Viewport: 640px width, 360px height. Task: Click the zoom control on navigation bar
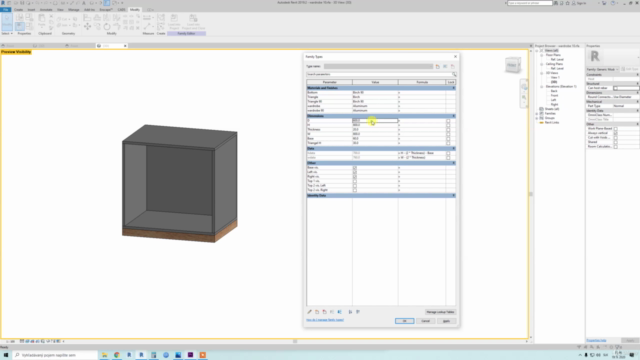(524, 98)
